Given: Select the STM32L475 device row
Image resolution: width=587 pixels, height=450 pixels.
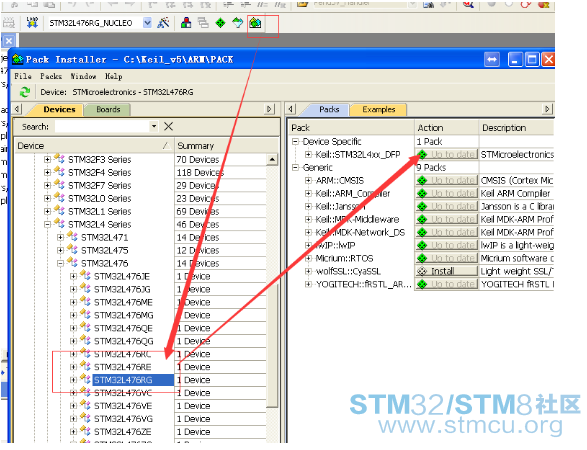Looking at the screenshot, I should pos(105,250).
